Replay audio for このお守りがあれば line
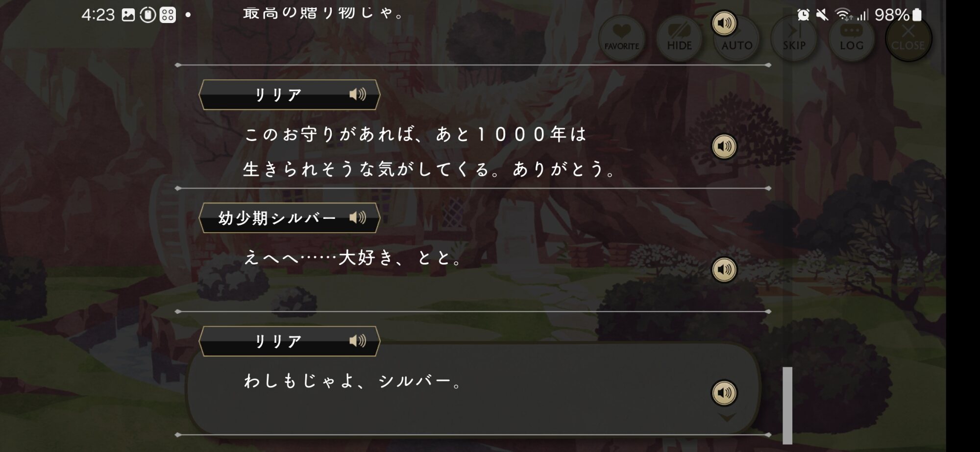Image resolution: width=980 pixels, height=452 pixels. point(724,146)
